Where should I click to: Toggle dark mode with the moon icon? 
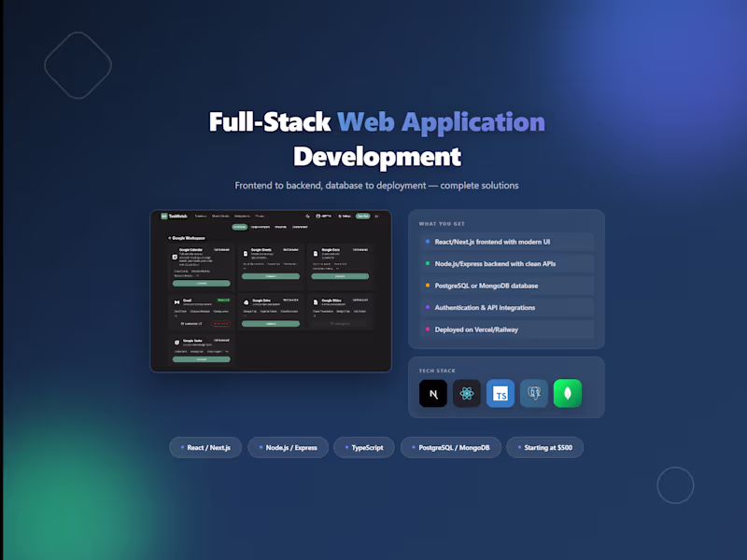309,216
